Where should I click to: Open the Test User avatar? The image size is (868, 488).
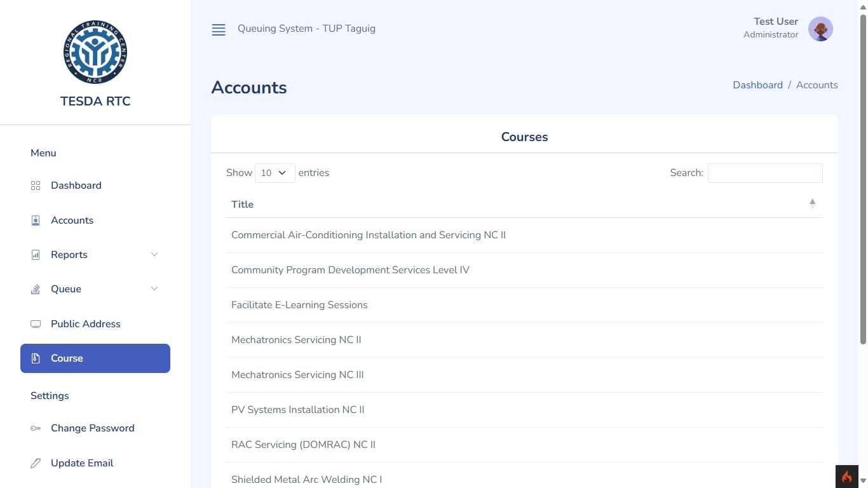point(820,29)
